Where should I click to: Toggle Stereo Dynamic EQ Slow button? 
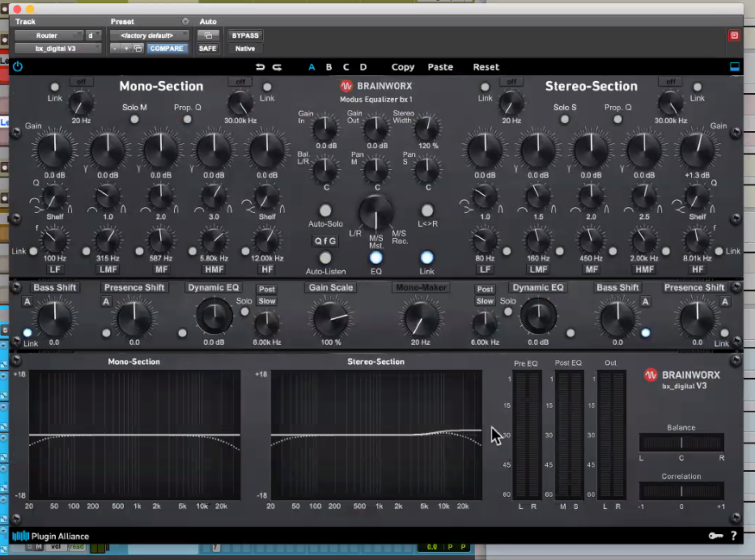[x=485, y=301]
